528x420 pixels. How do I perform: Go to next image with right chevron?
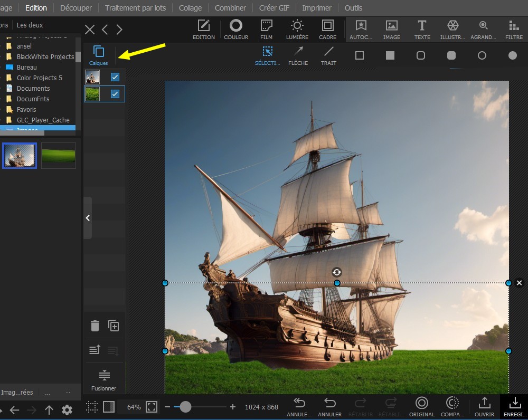(119, 30)
